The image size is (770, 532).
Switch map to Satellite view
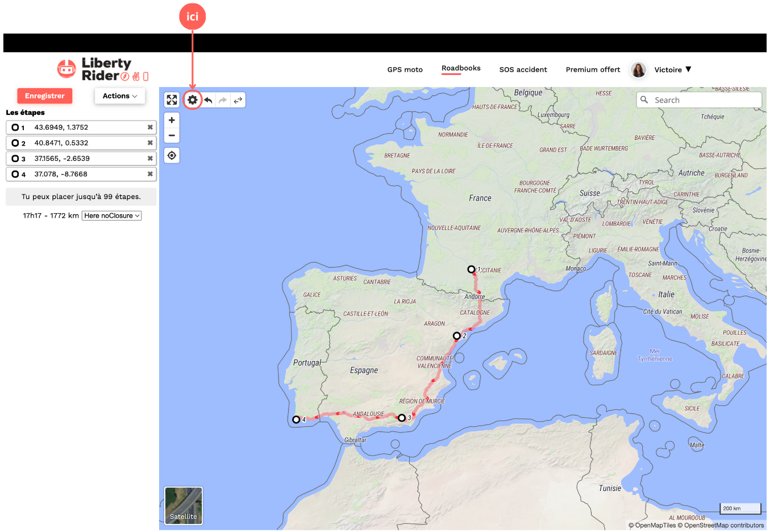pyautogui.click(x=183, y=505)
